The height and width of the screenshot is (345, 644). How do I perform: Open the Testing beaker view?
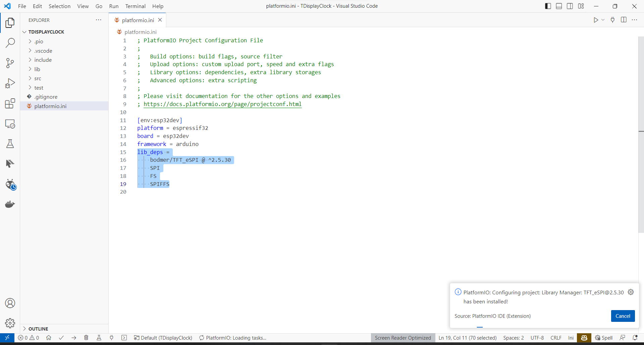click(x=10, y=144)
